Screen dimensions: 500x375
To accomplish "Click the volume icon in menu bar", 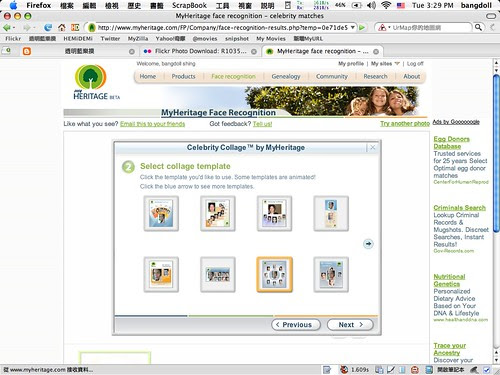I will (x=371, y=5).
